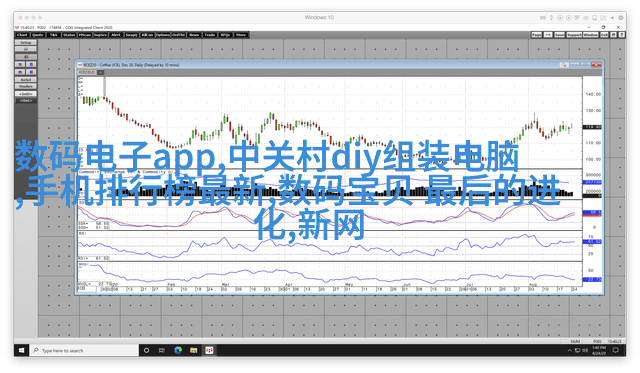Click the Studies button in side panel
This screenshot has height=373, width=640.
[26, 87]
